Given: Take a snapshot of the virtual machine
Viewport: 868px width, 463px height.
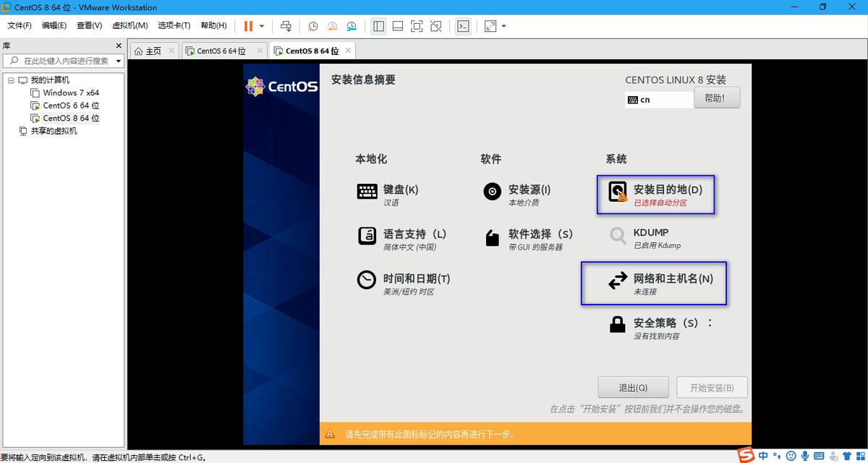Looking at the screenshot, I should point(312,26).
